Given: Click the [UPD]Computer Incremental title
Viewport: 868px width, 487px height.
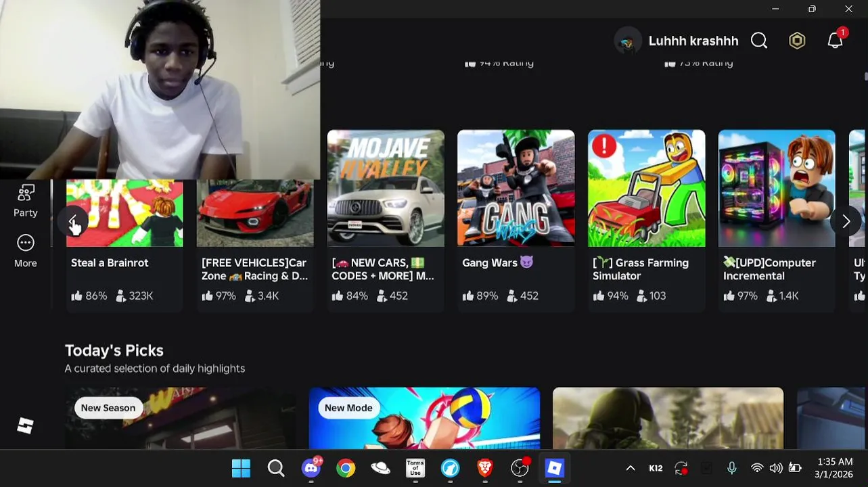Looking at the screenshot, I should pos(769,269).
